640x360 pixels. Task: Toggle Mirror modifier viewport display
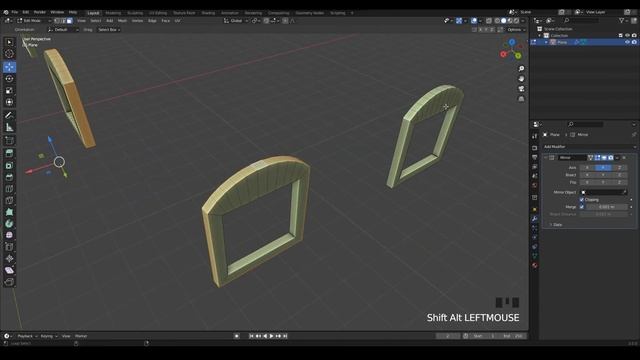(x=604, y=158)
